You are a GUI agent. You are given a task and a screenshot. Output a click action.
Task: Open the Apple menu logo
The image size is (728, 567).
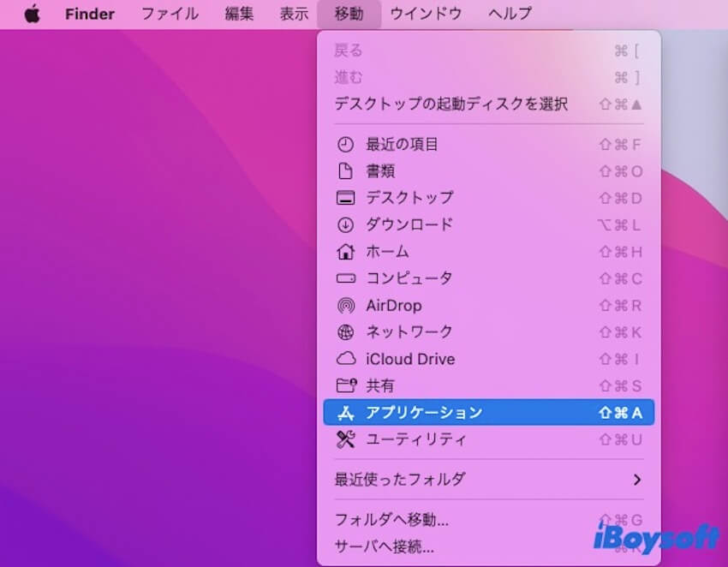[x=32, y=14]
